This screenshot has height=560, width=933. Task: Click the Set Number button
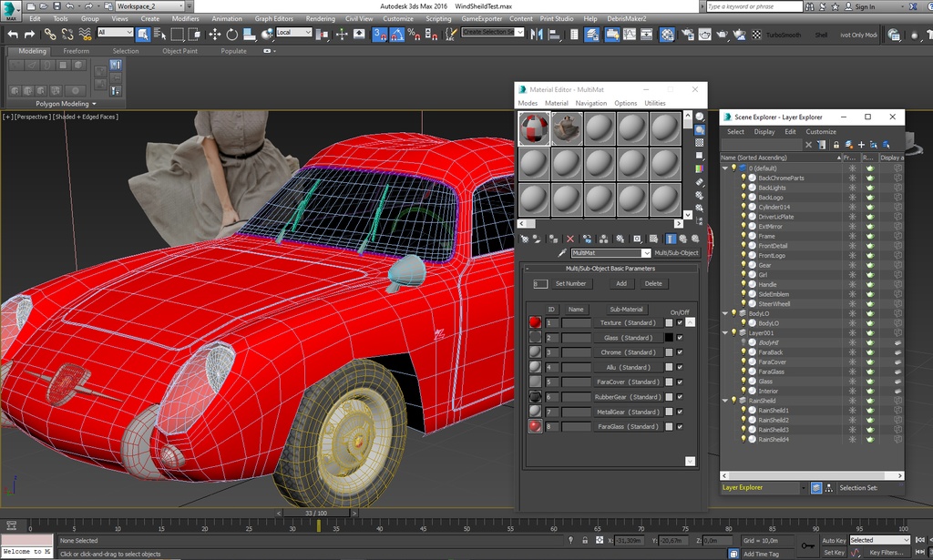tap(570, 283)
